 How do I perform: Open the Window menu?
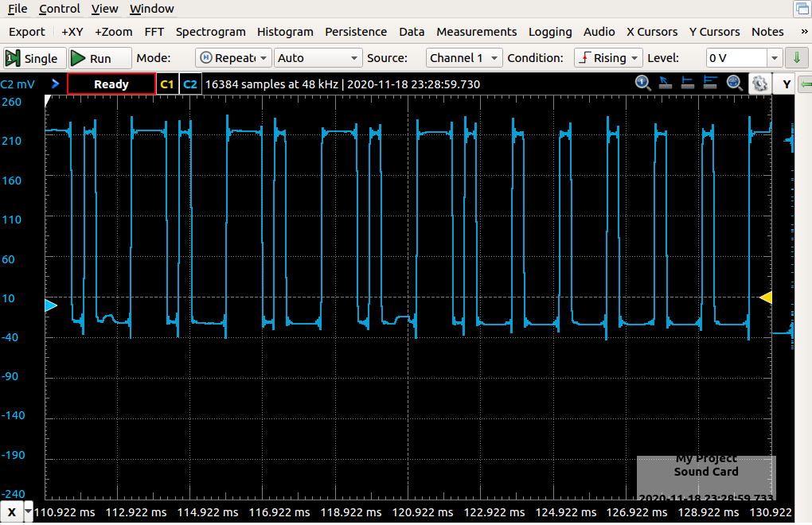(x=152, y=9)
